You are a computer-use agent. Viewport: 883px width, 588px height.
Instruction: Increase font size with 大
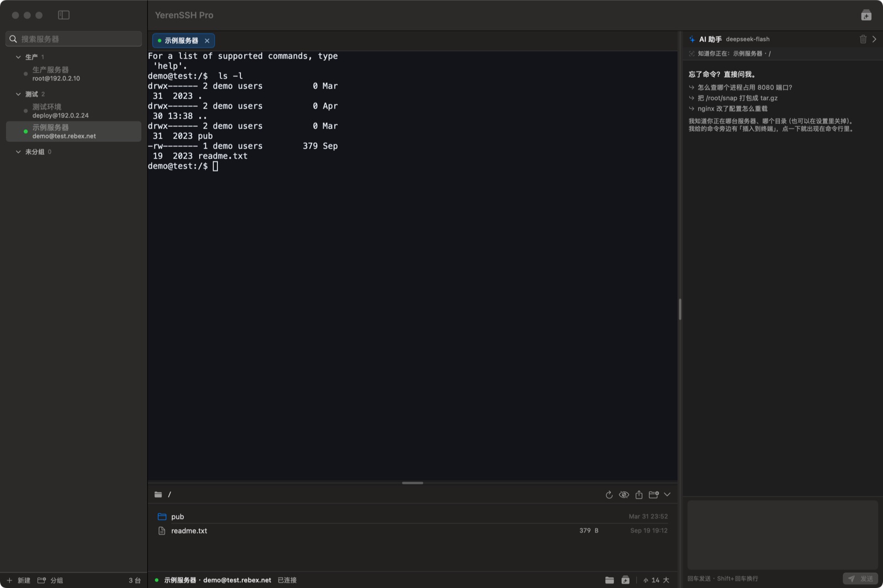click(x=666, y=580)
